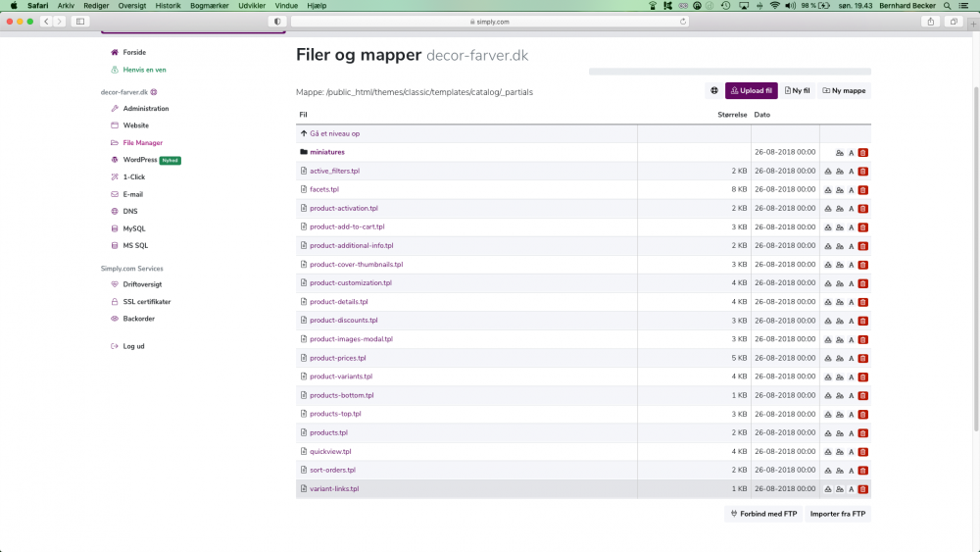Open WordPress in the sidebar
Viewport: 980px width, 552px height.
coord(140,160)
